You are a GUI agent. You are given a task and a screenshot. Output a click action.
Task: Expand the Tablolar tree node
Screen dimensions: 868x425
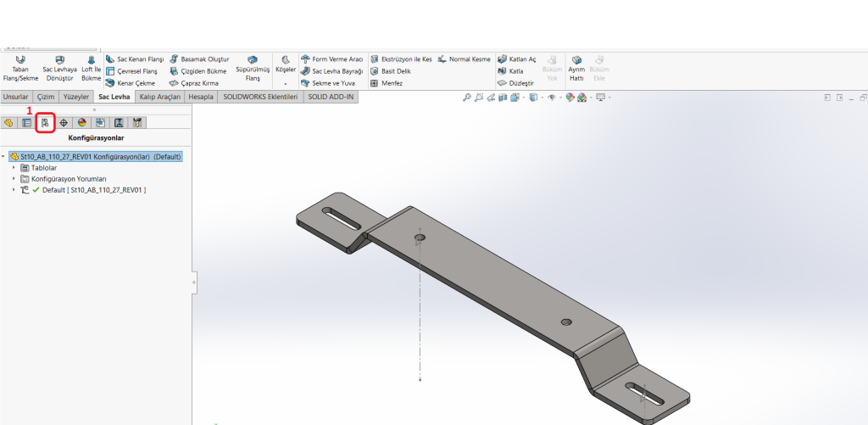tap(14, 168)
